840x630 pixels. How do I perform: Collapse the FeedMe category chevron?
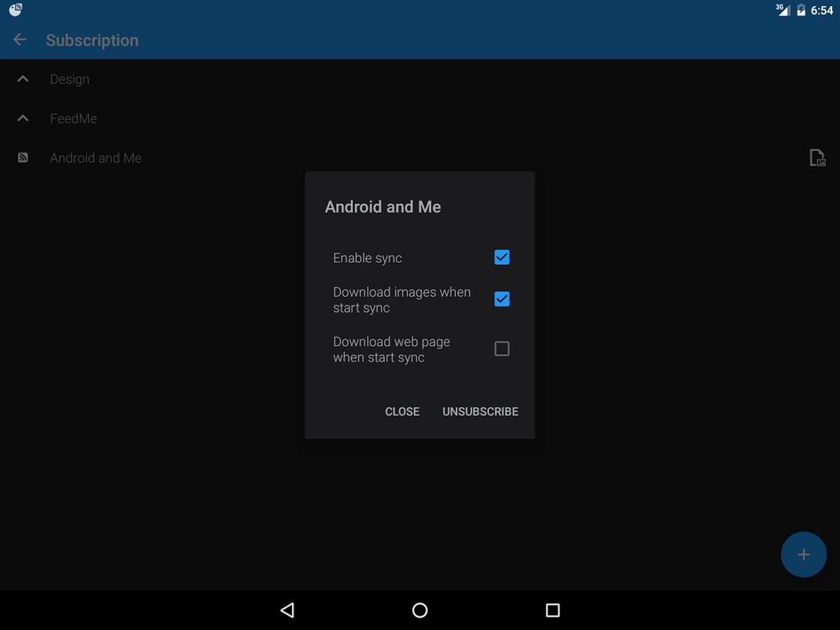(23, 118)
